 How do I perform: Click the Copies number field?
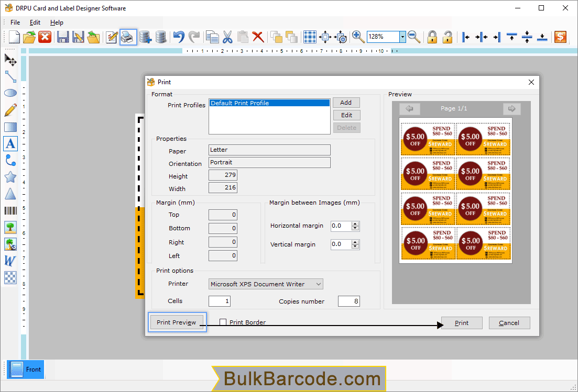[348, 301]
